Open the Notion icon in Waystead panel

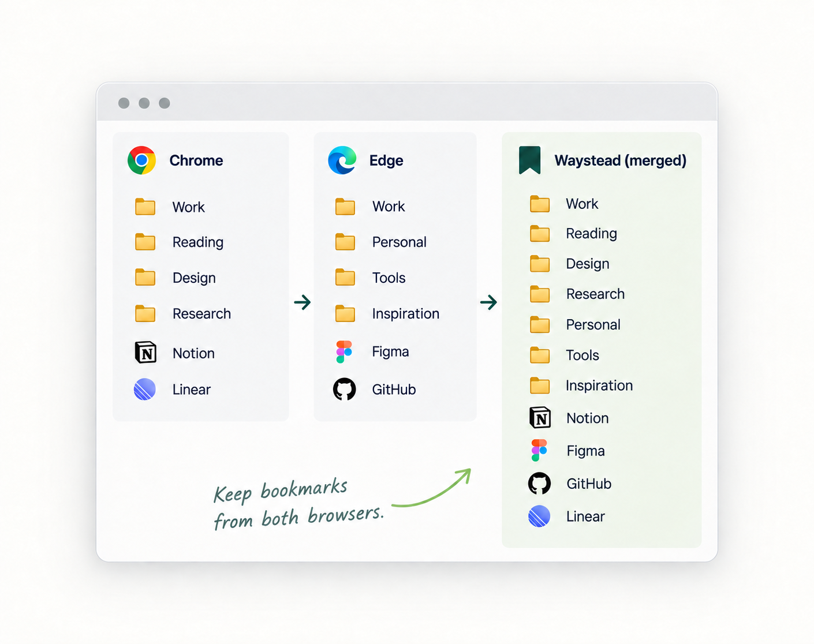click(540, 417)
